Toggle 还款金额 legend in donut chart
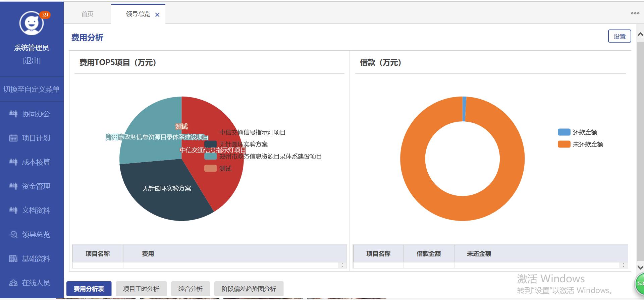Viewport: 644px width, 300px height. pyautogui.click(x=564, y=132)
